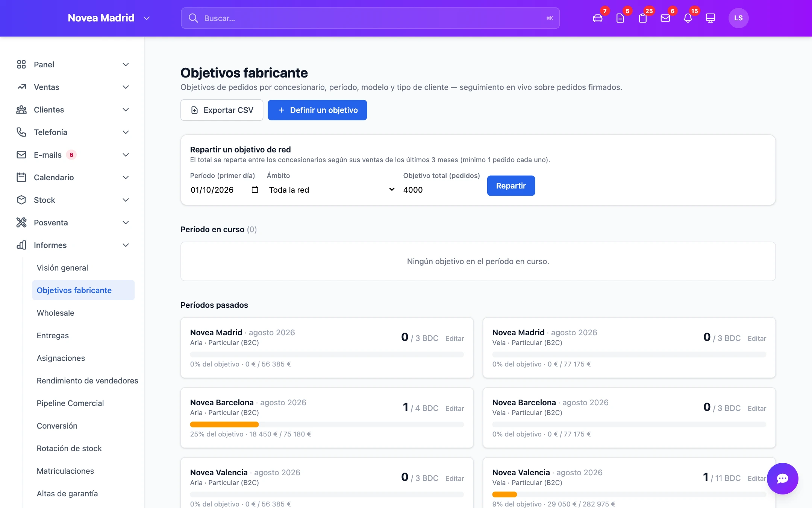
Task: Click the Informes chart icon in sidebar
Action: pyautogui.click(x=21, y=245)
